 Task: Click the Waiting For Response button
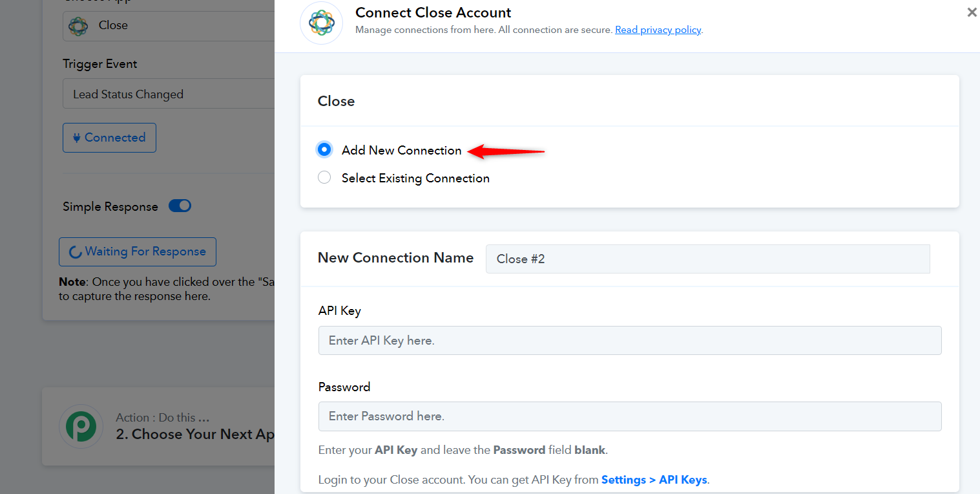[138, 252]
